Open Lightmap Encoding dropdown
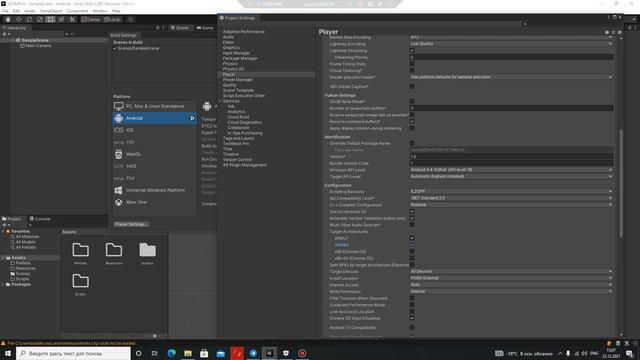Viewport: 640px width, 360px height. [511, 44]
